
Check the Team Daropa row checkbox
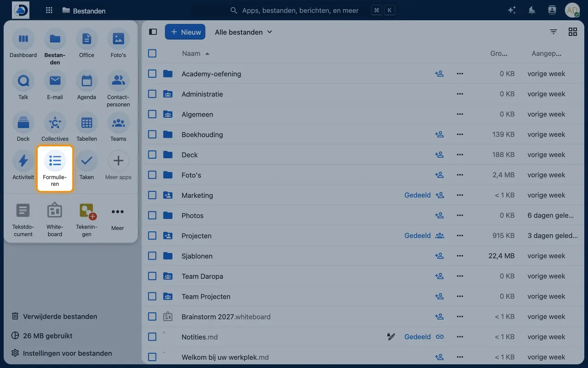coord(152,276)
